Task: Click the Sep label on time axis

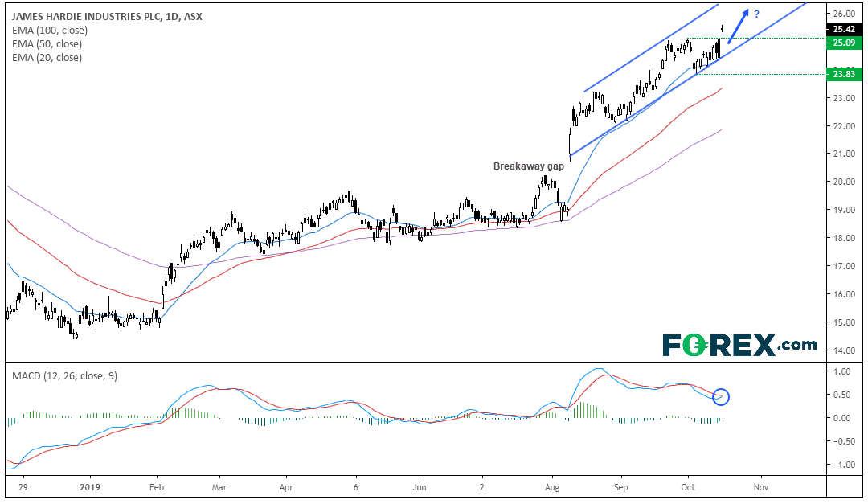Action: tap(621, 487)
